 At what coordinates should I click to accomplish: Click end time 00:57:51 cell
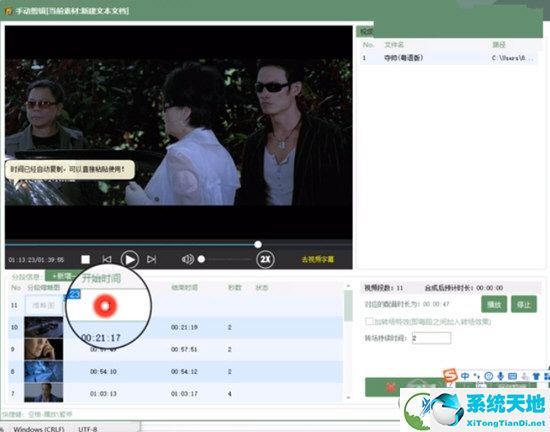[184, 350]
